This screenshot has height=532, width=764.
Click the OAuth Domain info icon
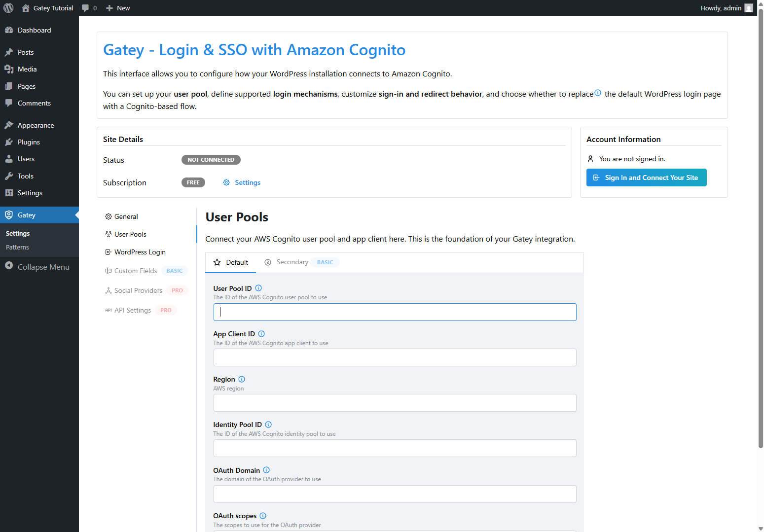266,470
